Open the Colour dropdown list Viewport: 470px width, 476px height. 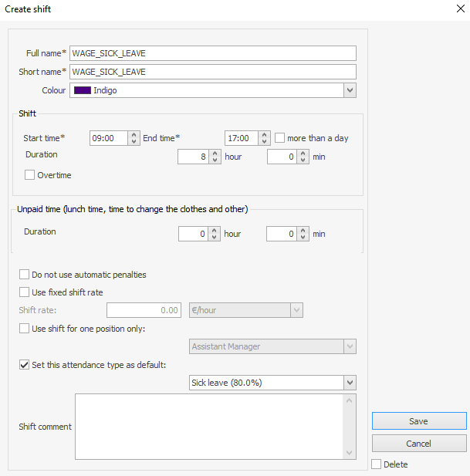[x=350, y=90]
